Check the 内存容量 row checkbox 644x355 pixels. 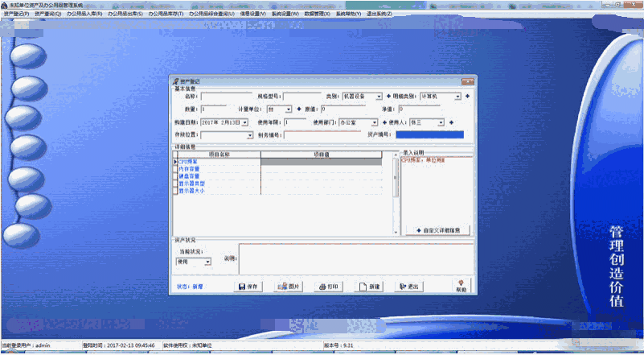click(176, 168)
